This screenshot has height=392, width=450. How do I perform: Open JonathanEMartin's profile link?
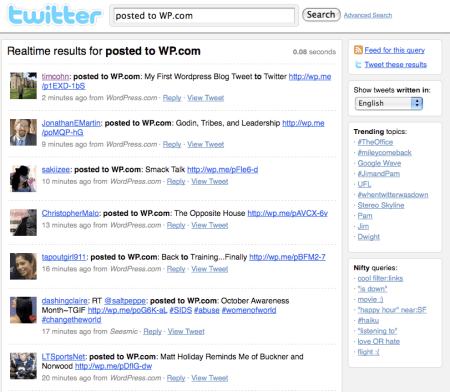[71, 123]
